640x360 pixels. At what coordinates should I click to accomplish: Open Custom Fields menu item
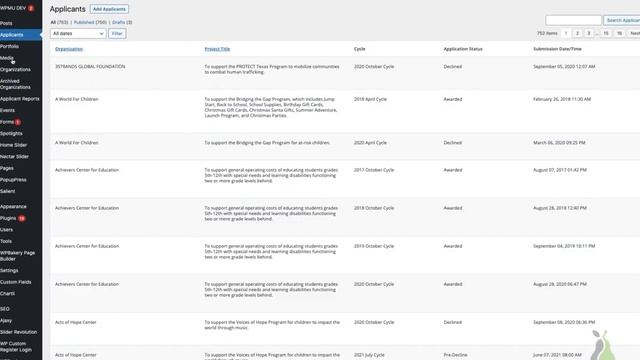[16, 282]
